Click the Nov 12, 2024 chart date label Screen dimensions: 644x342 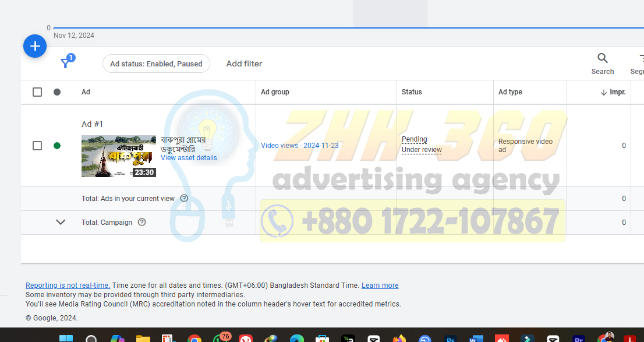(74, 36)
